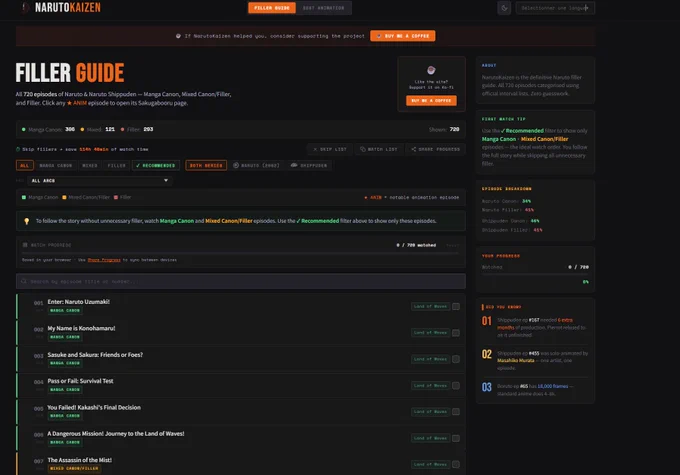Open episode A Dangerous Mission! Journey to Land of Waves
The height and width of the screenshot is (475, 680).
tap(116, 433)
